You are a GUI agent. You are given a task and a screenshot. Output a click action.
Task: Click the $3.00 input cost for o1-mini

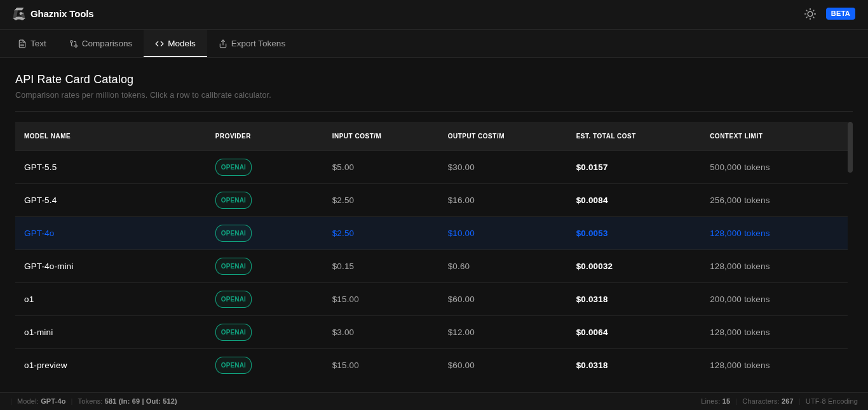pos(343,333)
